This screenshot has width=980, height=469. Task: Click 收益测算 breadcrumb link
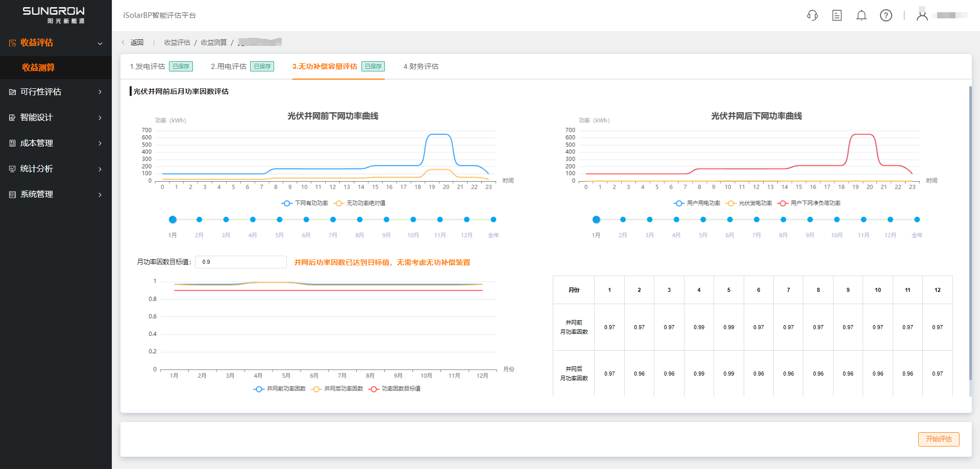(214, 42)
